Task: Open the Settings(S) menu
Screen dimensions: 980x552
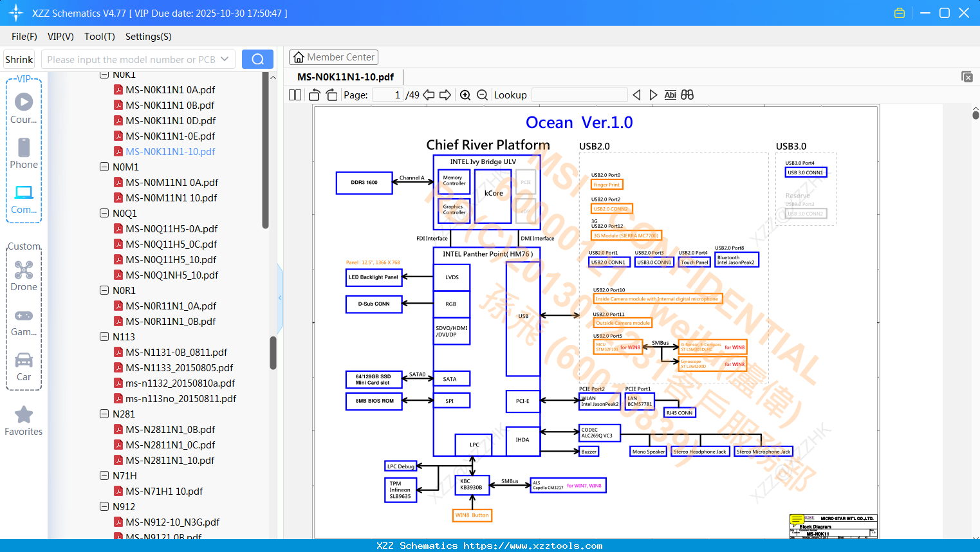Action: click(149, 37)
